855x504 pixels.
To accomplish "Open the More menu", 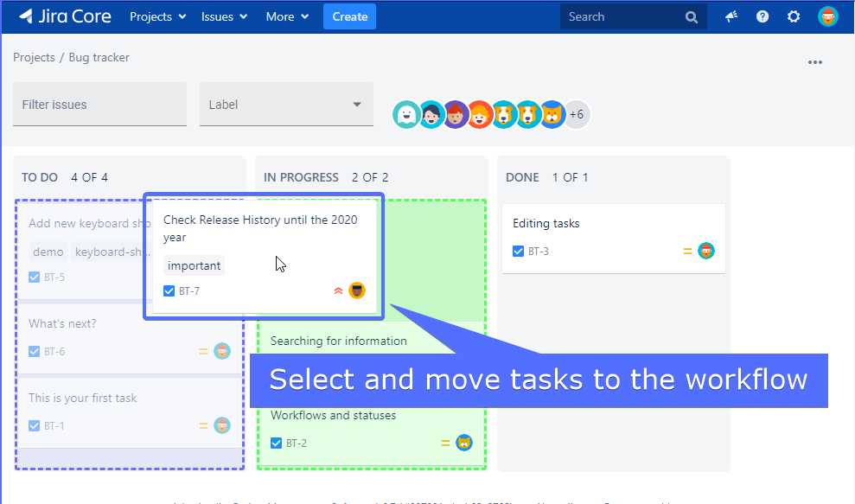I will pos(287,17).
